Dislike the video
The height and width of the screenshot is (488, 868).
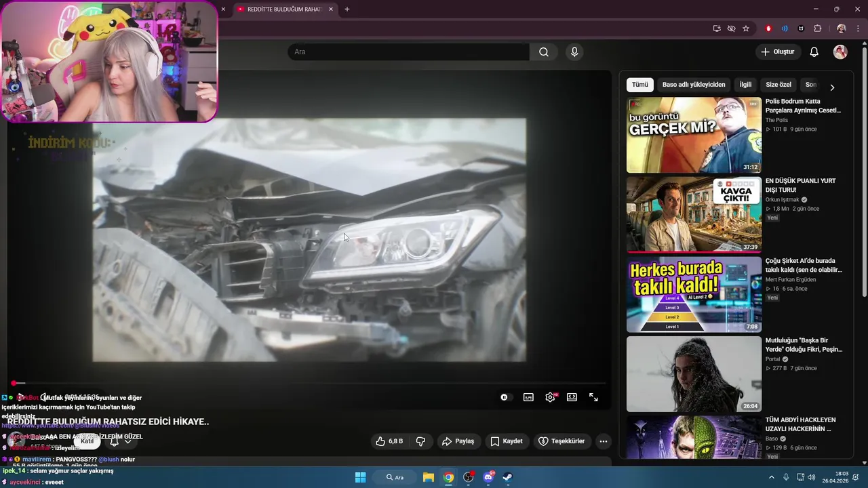(x=420, y=441)
